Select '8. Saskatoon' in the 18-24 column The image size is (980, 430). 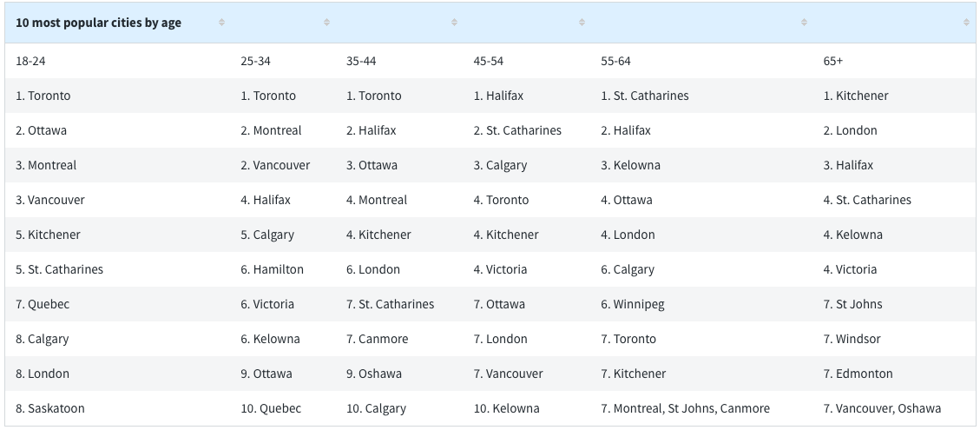pyautogui.click(x=50, y=409)
